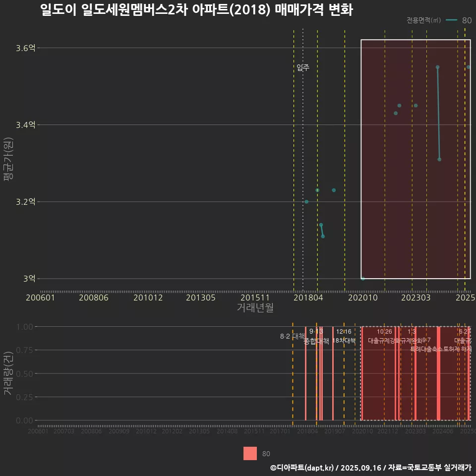Click the '3.2억' y-axis label

click(x=25, y=202)
